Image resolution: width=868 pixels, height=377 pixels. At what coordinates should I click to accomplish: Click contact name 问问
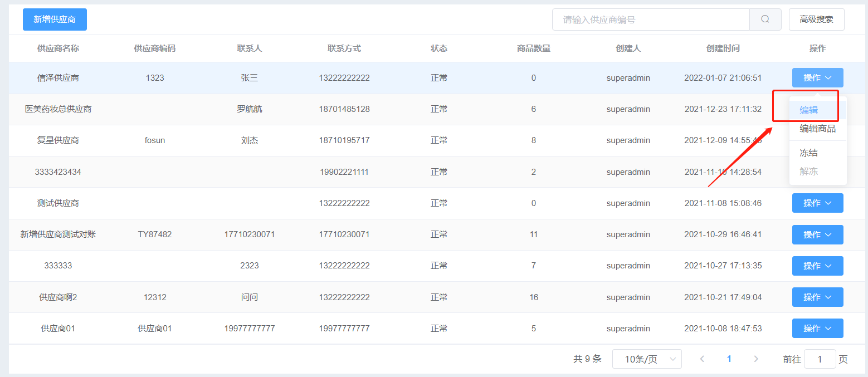coord(250,297)
